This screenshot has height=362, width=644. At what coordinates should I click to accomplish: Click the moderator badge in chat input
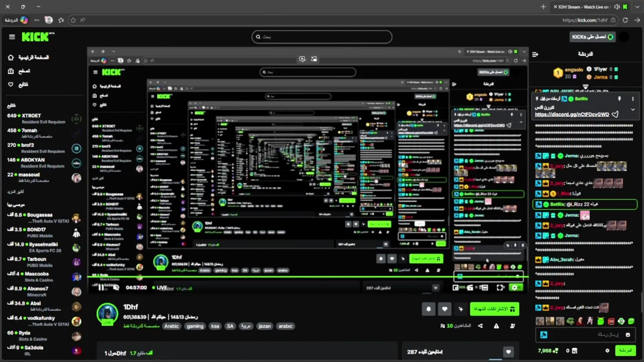point(543,335)
